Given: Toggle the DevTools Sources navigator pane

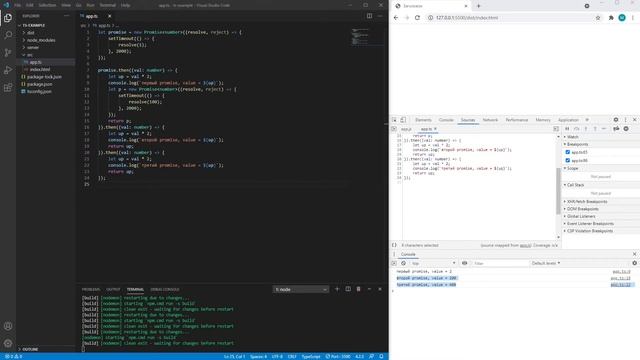Looking at the screenshot, I should [394, 129].
